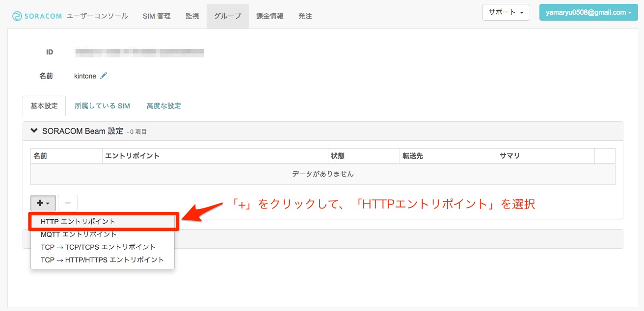644x311 pixels.
Task: Click the 状態 column header
Action: coord(364,156)
